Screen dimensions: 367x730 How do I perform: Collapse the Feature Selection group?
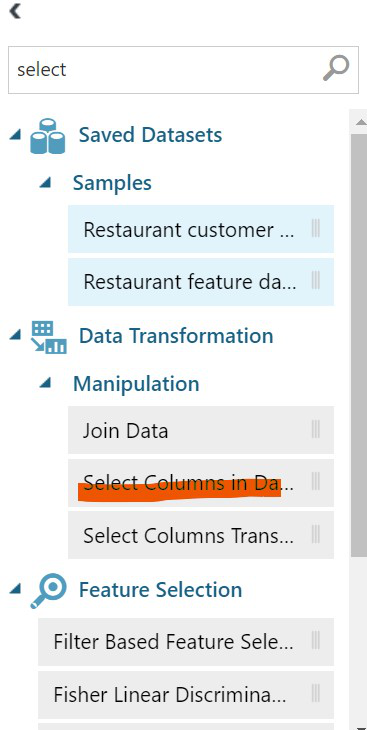pyautogui.click(x=15, y=589)
